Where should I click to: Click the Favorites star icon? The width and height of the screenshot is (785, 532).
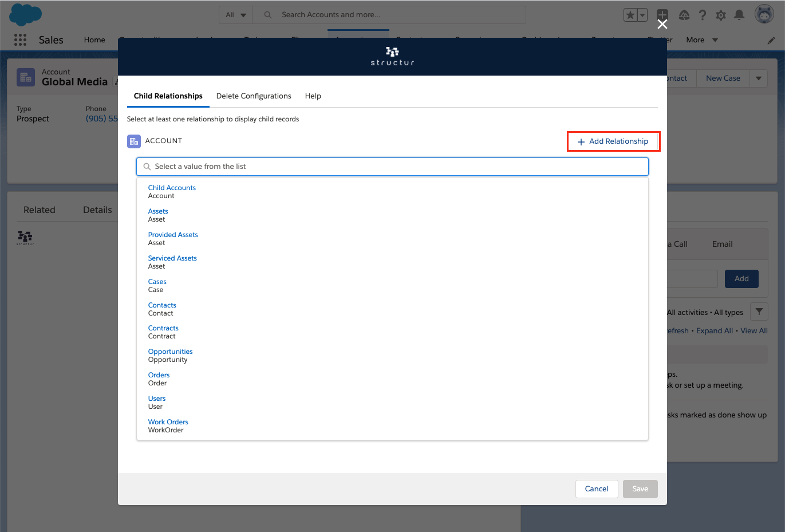click(630, 15)
